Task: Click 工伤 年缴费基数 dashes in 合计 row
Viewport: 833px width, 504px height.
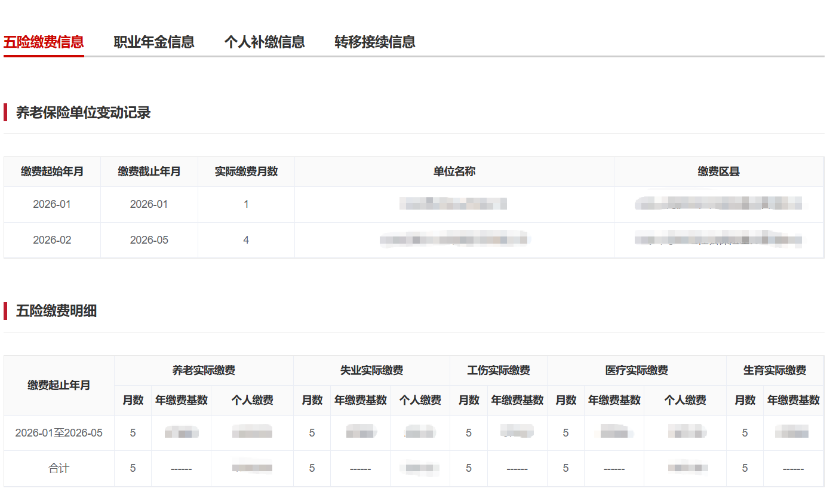Action: (517, 469)
